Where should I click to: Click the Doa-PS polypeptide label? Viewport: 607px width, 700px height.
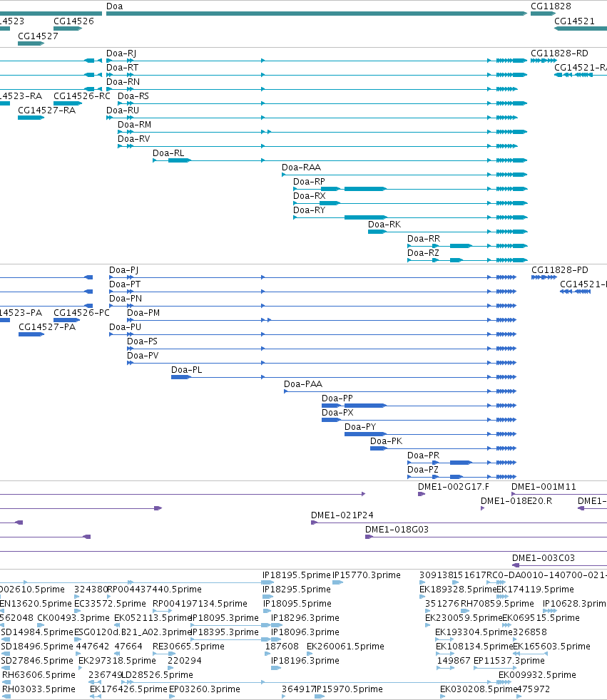(142, 341)
